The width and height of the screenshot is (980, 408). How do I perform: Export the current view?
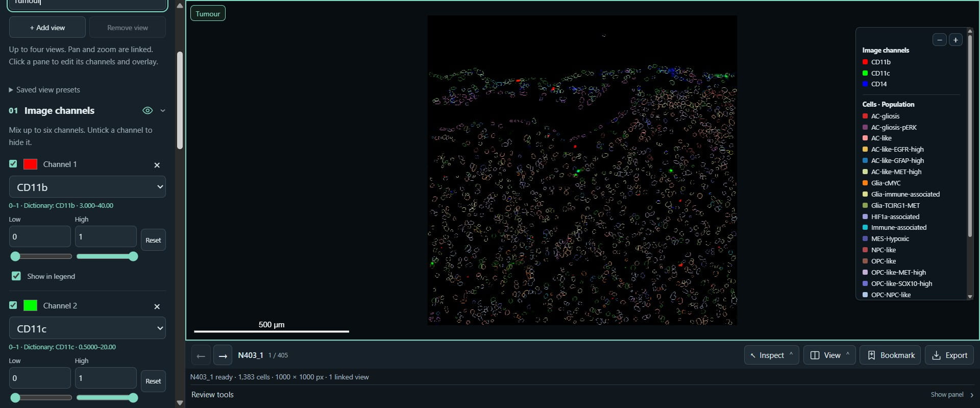(949, 355)
